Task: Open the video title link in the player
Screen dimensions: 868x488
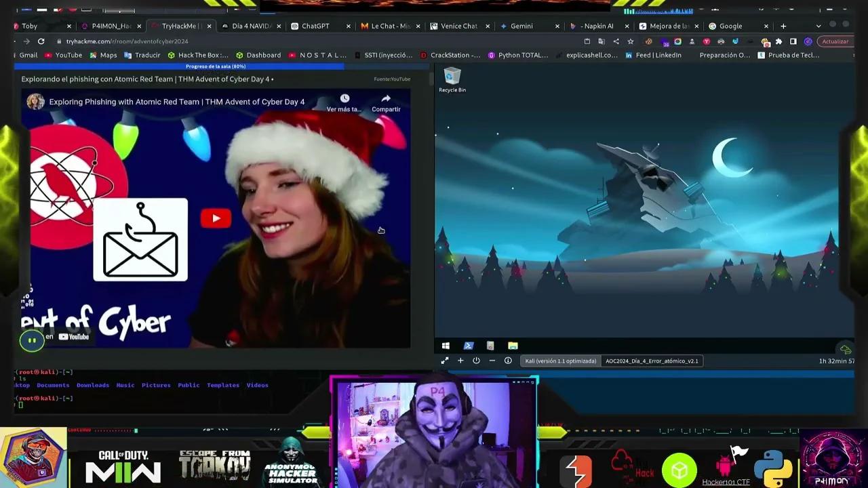Action: [177, 102]
